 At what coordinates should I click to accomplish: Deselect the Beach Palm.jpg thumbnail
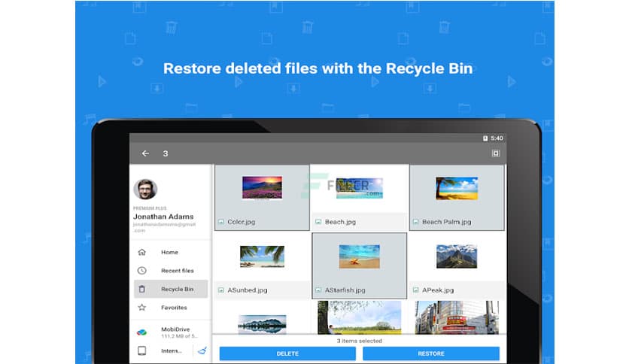click(457, 188)
